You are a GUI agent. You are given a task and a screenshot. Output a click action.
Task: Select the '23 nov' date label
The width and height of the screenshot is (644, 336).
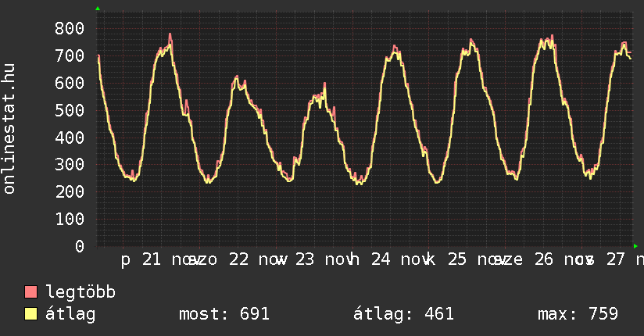click(326, 259)
